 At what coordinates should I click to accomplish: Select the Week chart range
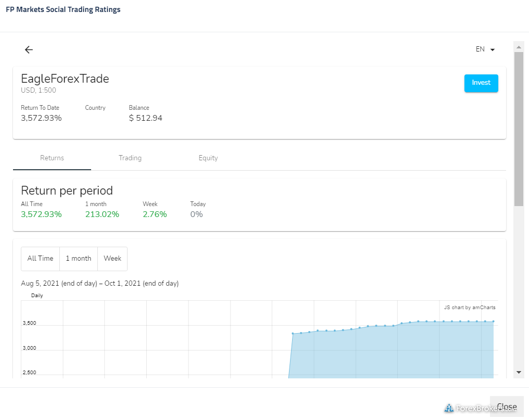tap(112, 259)
